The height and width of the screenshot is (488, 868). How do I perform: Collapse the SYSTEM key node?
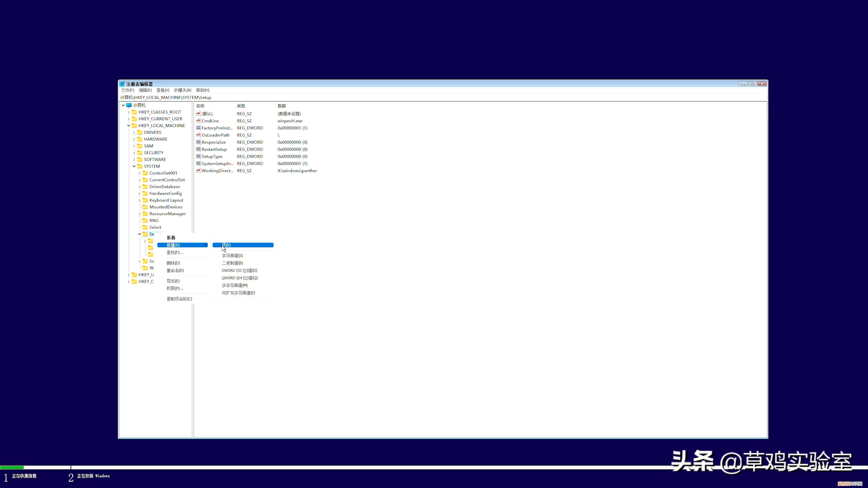coord(134,166)
